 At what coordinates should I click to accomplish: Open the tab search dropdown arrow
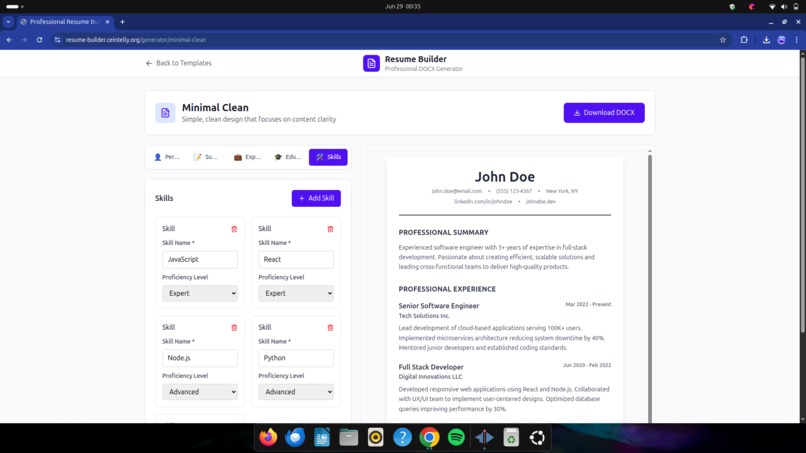(x=8, y=22)
